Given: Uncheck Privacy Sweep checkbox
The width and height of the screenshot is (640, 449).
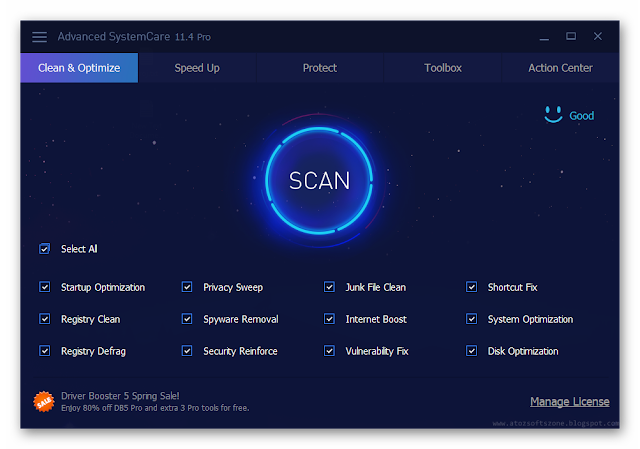Looking at the screenshot, I should 187,287.
